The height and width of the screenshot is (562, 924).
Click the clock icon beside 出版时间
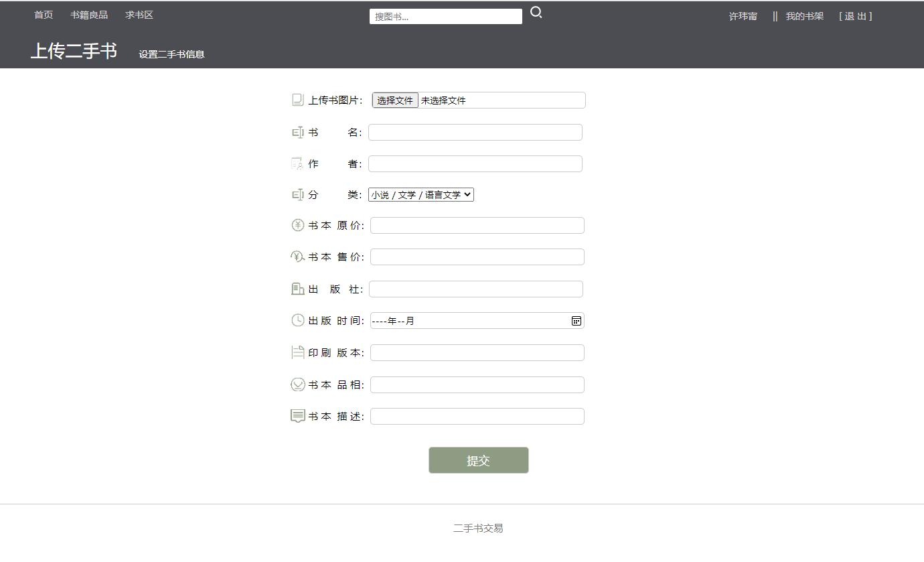point(297,320)
